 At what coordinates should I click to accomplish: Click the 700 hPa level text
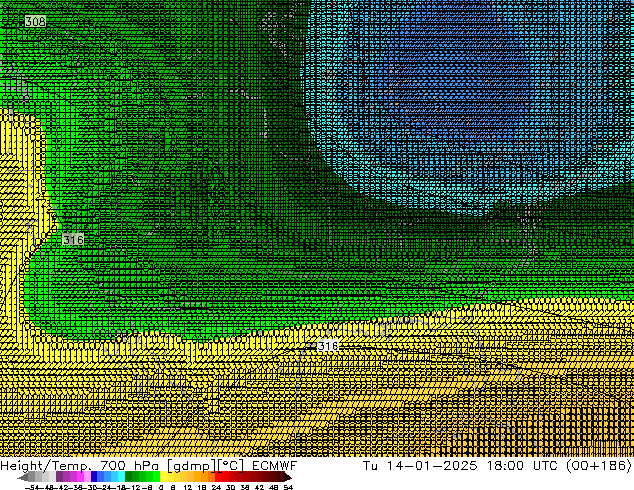pyautogui.click(x=130, y=466)
